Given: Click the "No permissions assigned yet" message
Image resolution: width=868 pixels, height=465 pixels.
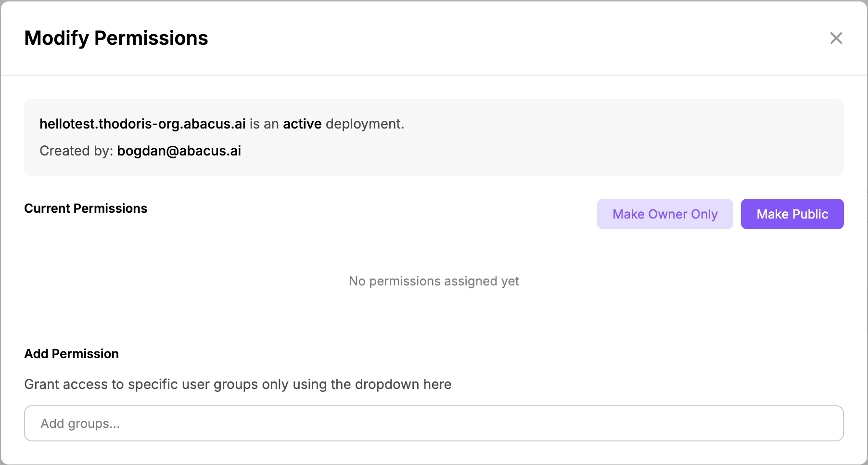Looking at the screenshot, I should tap(434, 281).
